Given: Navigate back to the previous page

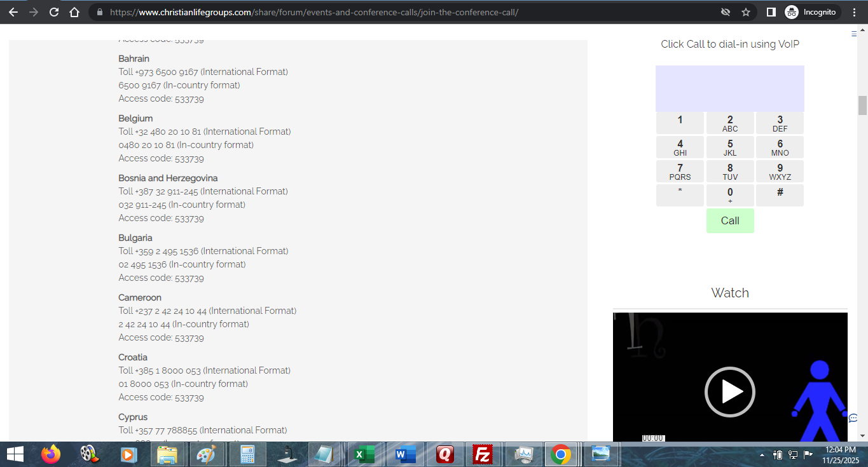Looking at the screenshot, I should tap(13, 12).
